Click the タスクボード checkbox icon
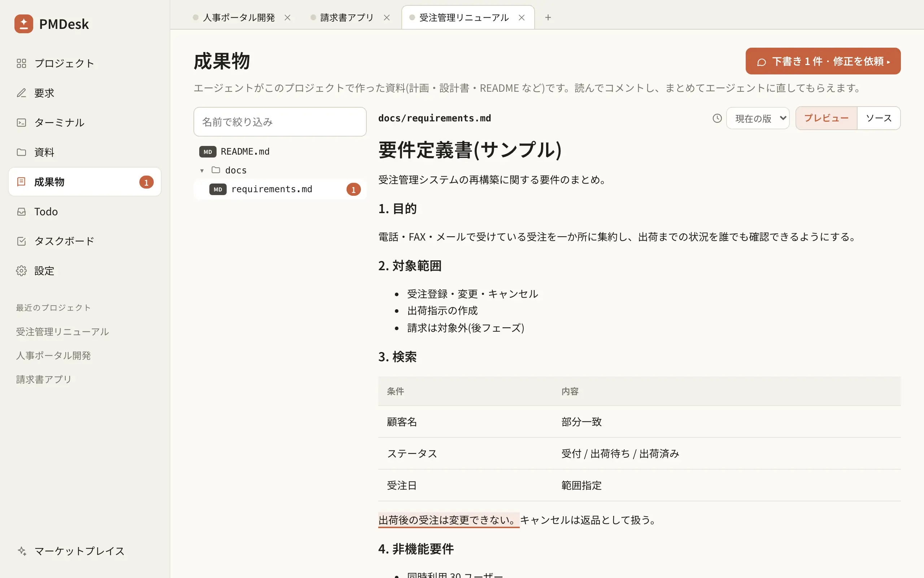924x578 pixels. pyautogui.click(x=21, y=241)
